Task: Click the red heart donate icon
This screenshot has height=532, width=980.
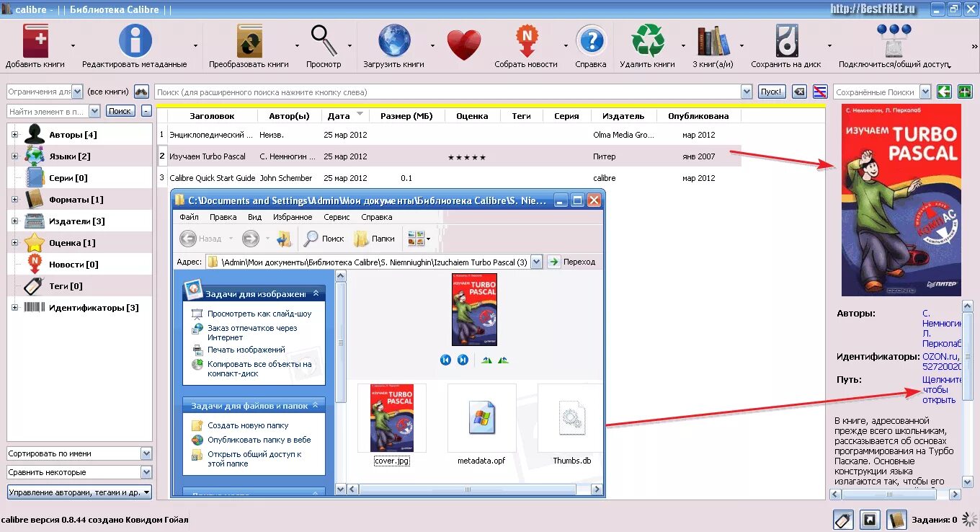Action: click(x=463, y=45)
